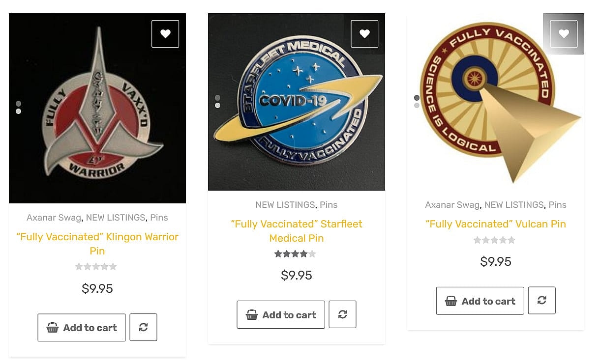This screenshot has width=600, height=364.
Task: Click the Starfleet Medical COVID-19 pin image
Action: (297, 102)
